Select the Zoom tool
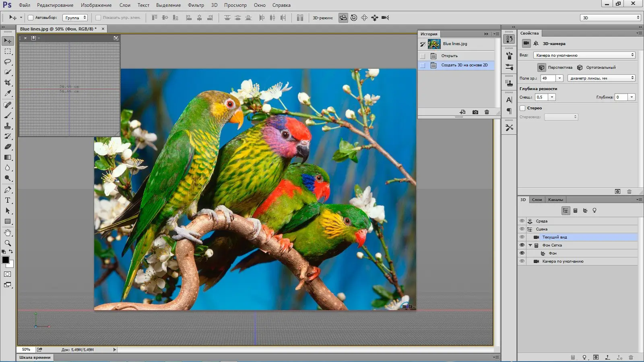The width and height of the screenshot is (644, 362). tap(8, 243)
